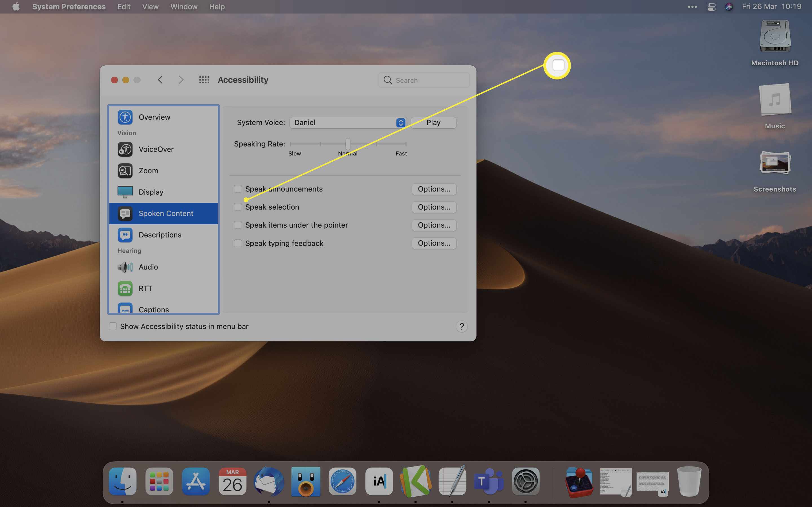This screenshot has width=812, height=507.
Task: Select Audio under Hearing section
Action: tap(148, 267)
